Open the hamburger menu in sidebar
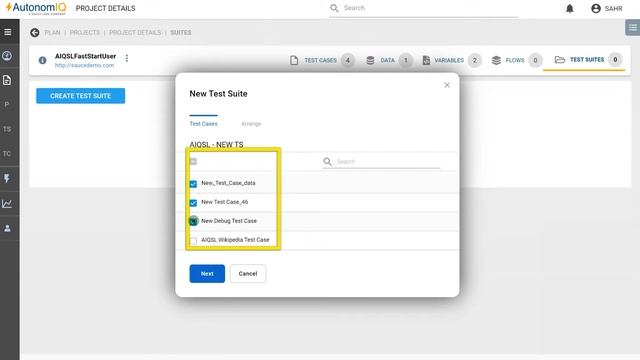Image resolution: width=640 pixels, height=360 pixels. (x=8, y=32)
